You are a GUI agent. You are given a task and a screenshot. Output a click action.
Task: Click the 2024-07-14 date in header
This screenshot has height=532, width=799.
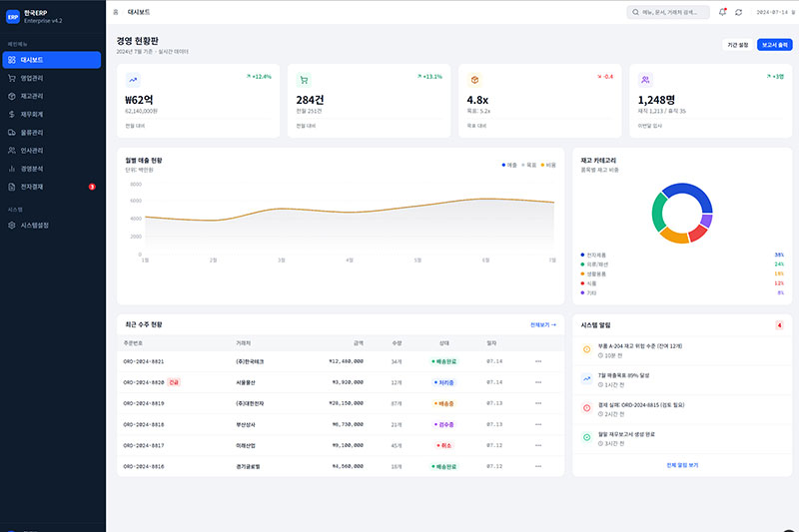(772, 12)
